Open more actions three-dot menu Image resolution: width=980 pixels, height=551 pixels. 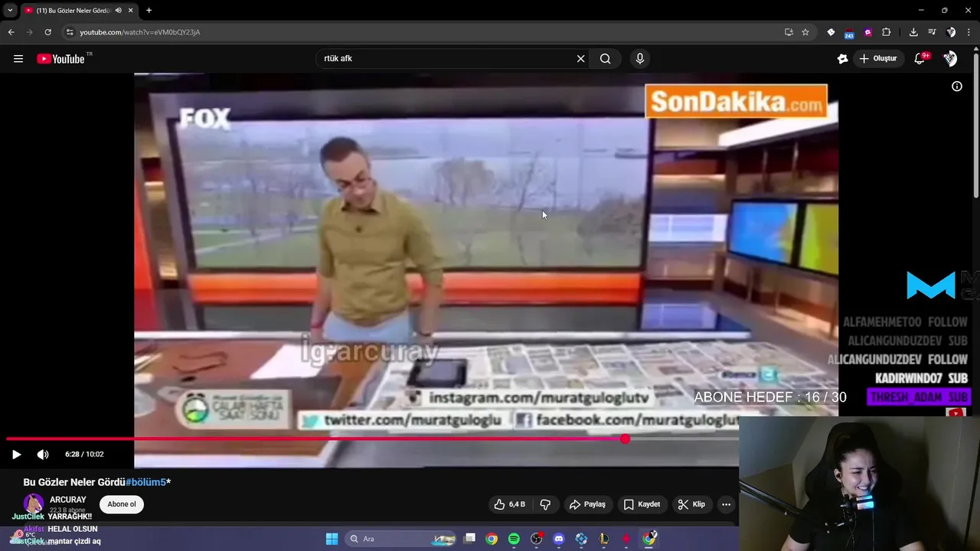tap(726, 504)
